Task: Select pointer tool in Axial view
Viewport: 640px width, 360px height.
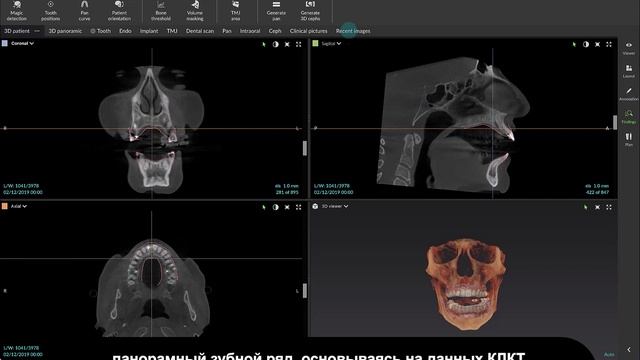Action: (x=264, y=207)
